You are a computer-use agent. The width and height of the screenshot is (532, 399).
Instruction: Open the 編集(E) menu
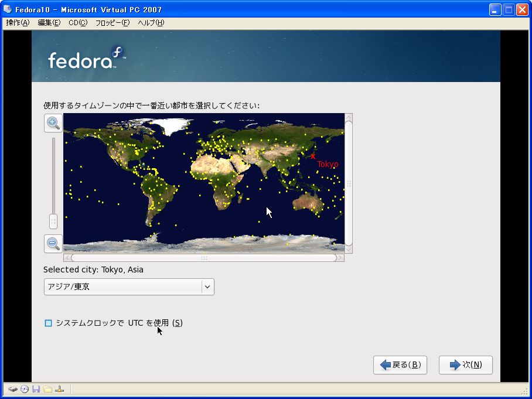tap(49, 23)
